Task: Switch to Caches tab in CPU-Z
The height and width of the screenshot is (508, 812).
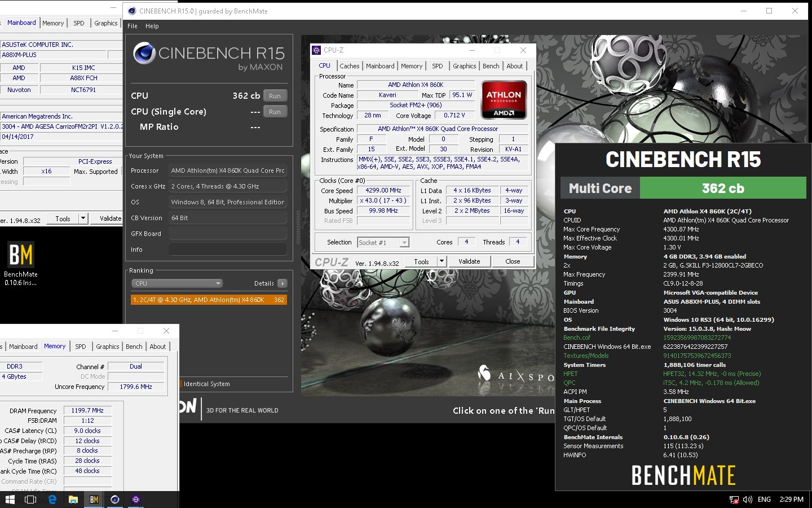Action: (x=349, y=66)
